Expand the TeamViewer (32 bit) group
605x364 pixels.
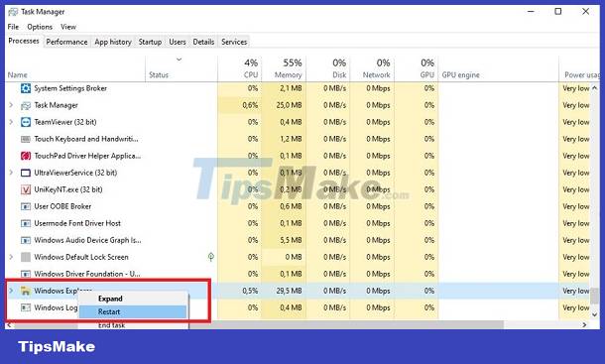coord(11,122)
